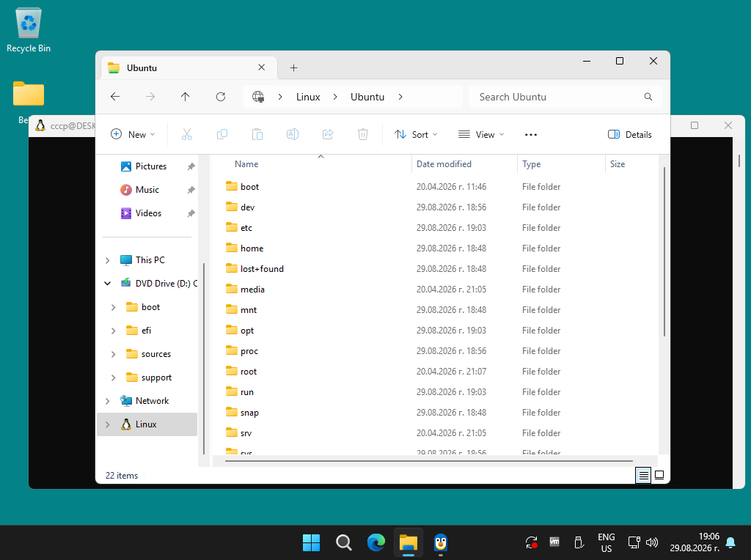Image resolution: width=751 pixels, height=560 pixels.
Task: Add a new Explorer tab
Action: pos(293,68)
